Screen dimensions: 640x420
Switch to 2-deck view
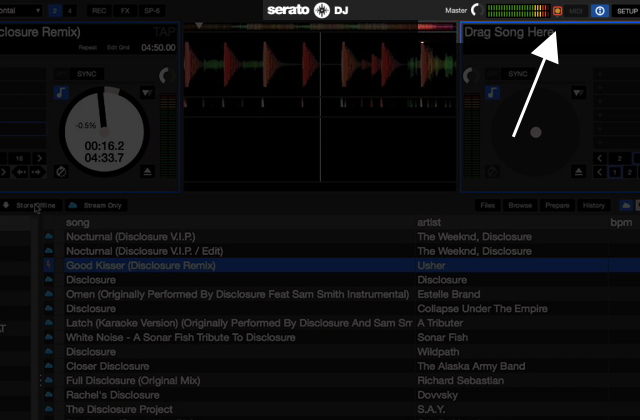point(55,11)
